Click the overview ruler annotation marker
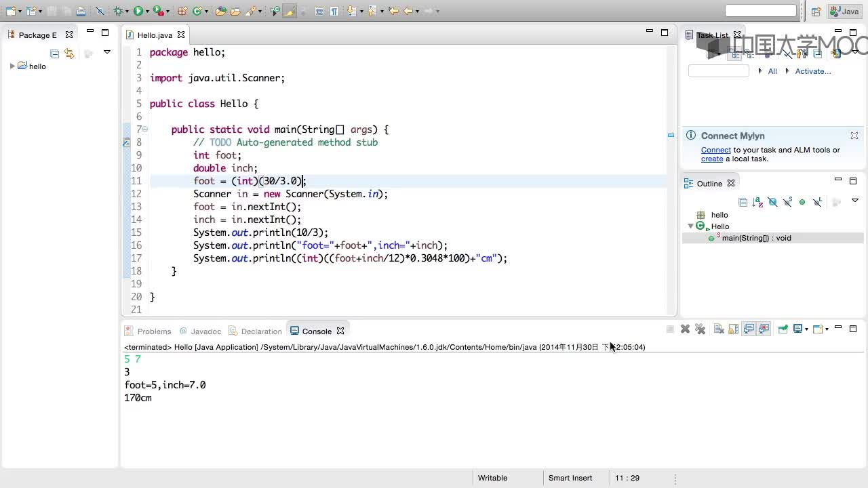The height and width of the screenshot is (488, 868). [x=671, y=136]
